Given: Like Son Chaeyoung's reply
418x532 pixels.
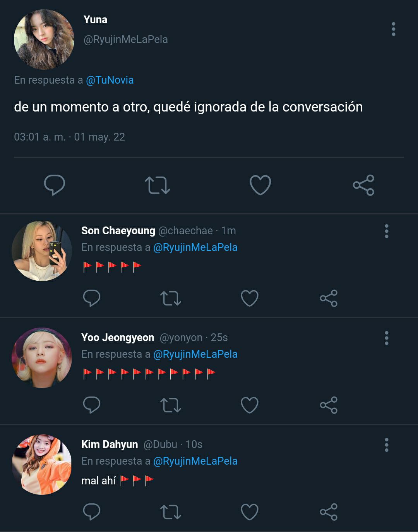Looking at the screenshot, I should 249,298.
